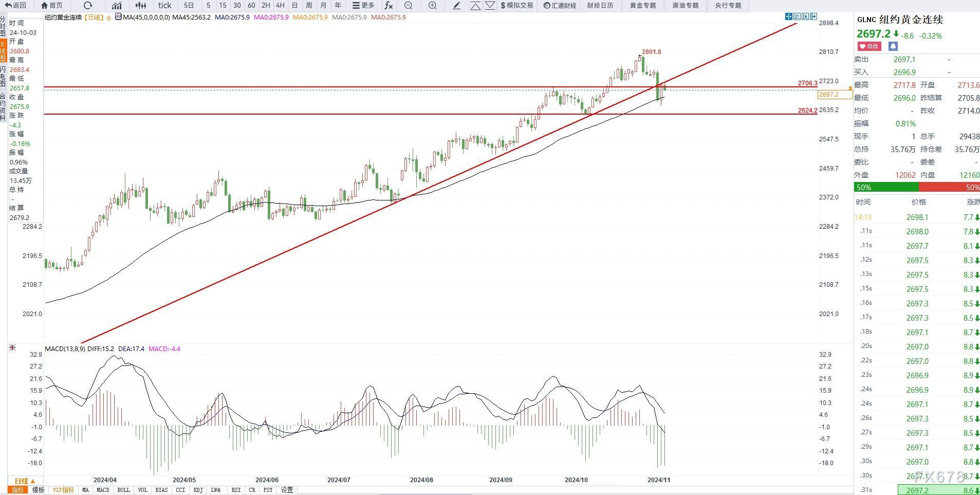Expand the 更多 more periods menu

[x=363, y=6]
